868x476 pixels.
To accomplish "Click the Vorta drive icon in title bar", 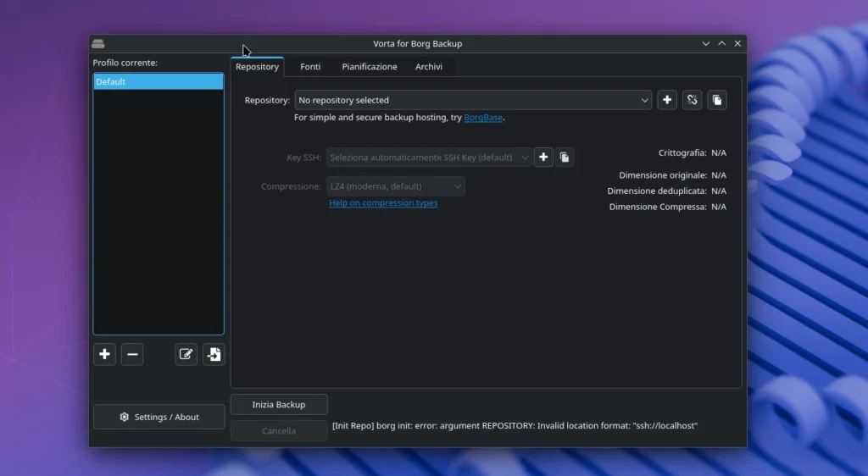I will click(98, 44).
